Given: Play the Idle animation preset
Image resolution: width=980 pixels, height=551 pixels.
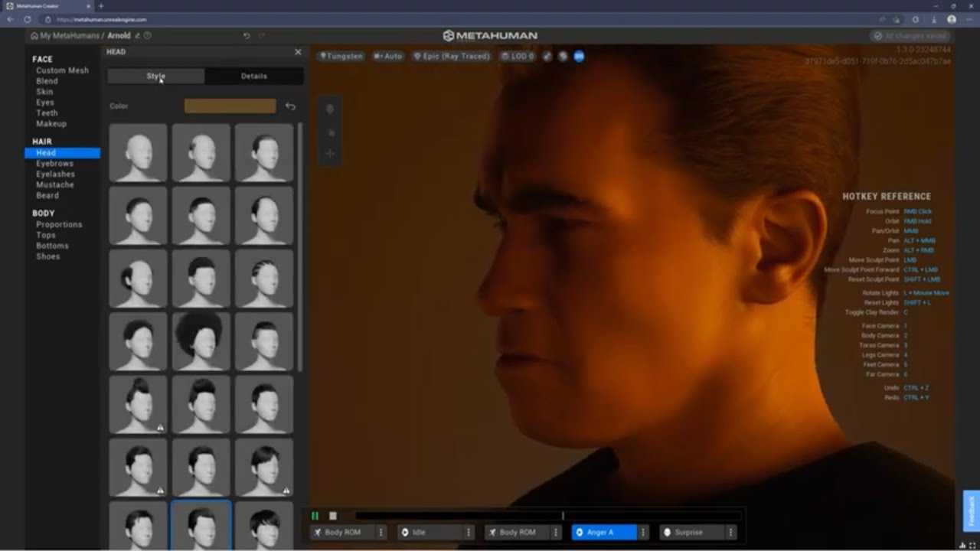Looking at the screenshot, I should [430, 532].
